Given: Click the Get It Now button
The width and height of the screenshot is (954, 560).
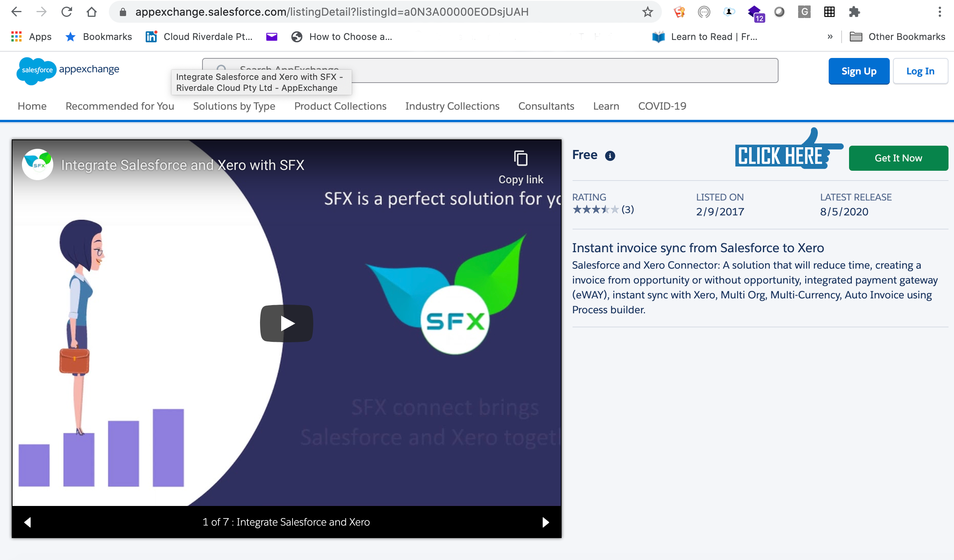Looking at the screenshot, I should click(x=899, y=158).
